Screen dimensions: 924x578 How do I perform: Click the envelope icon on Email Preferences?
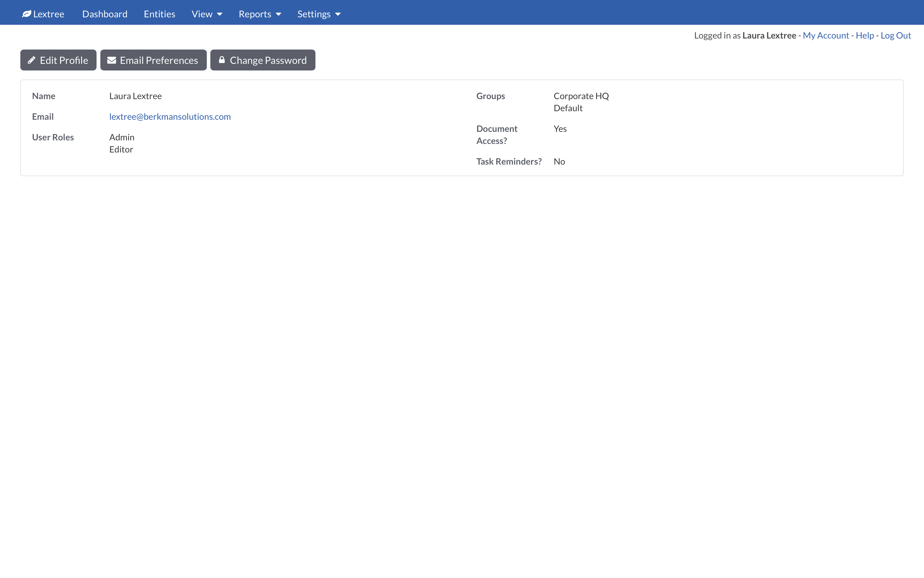111,60
